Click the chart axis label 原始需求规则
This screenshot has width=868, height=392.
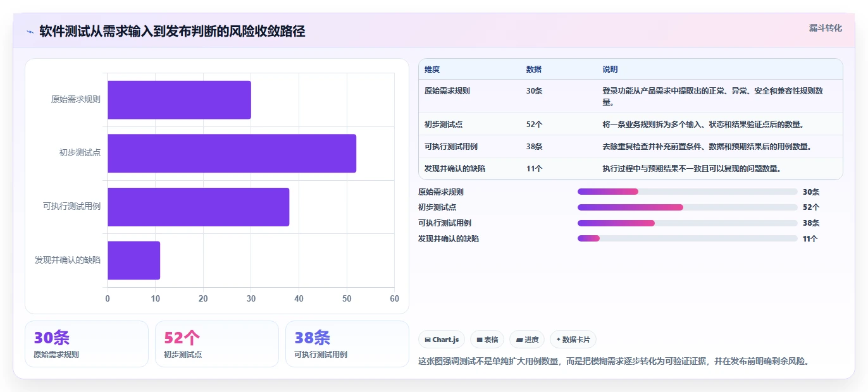pos(76,99)
